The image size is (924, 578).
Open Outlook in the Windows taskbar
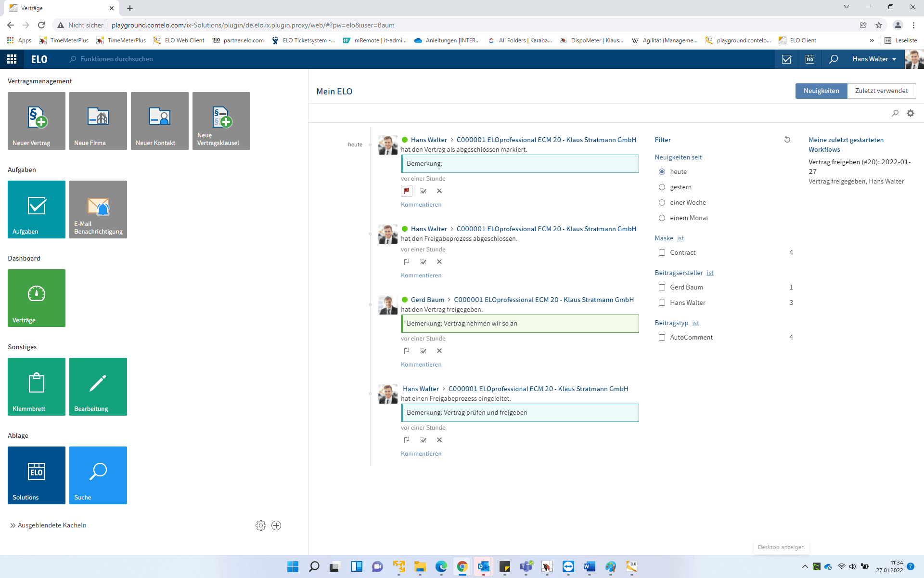(x=483, y=566)
